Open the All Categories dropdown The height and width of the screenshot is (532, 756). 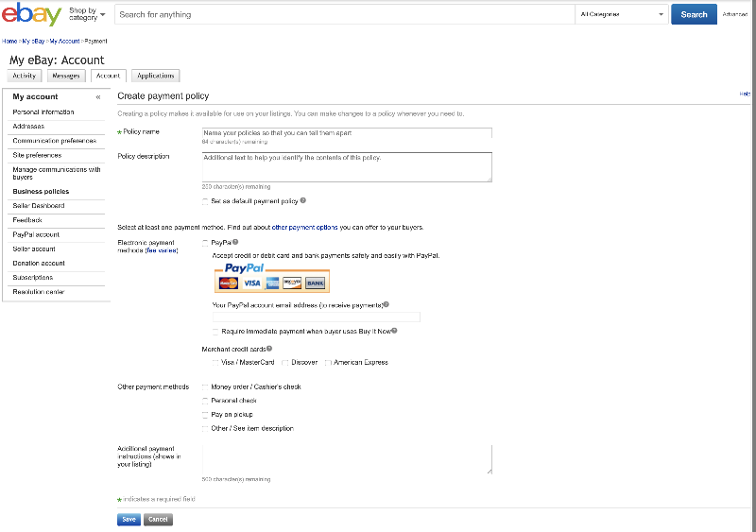pyautogui.click(x=622, y=14)
